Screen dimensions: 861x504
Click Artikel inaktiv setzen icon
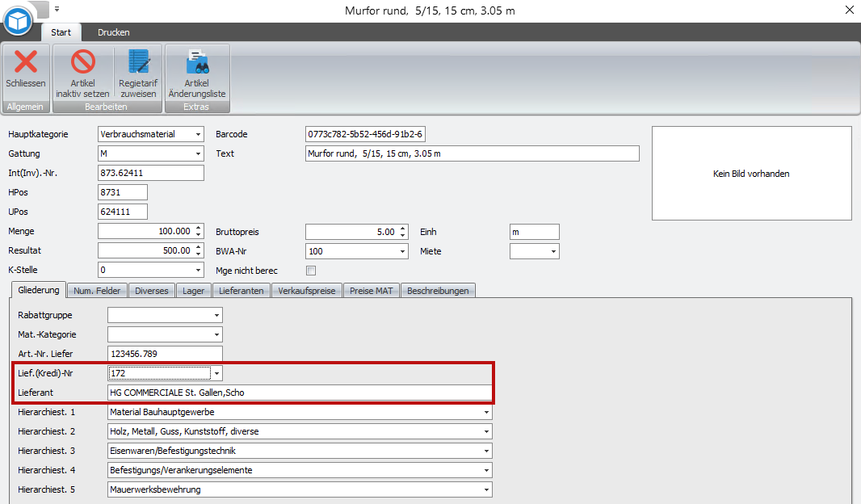pyautogui.click(x=82, y=63)
